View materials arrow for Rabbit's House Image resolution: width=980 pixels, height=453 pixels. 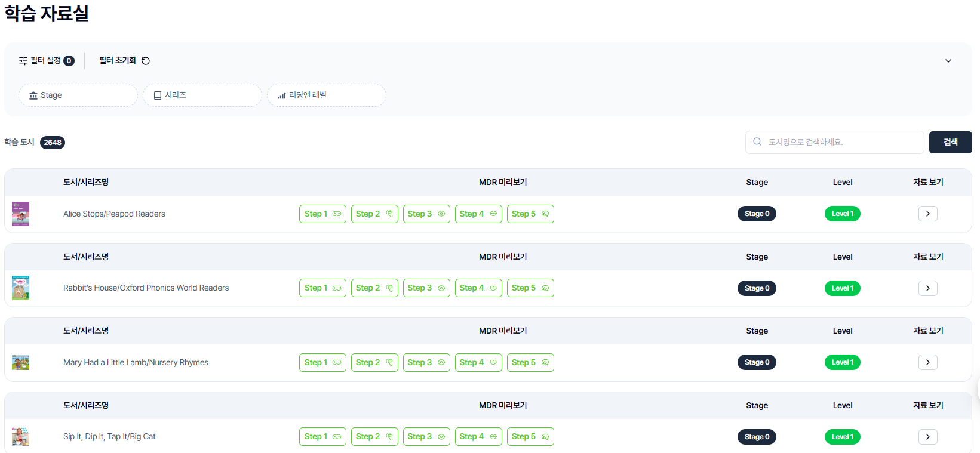[927, 288]
